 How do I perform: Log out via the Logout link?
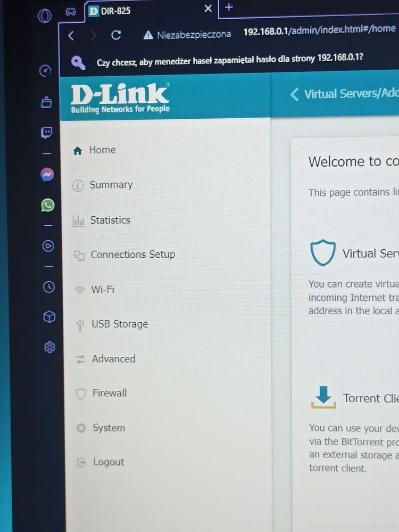point(109,462)
